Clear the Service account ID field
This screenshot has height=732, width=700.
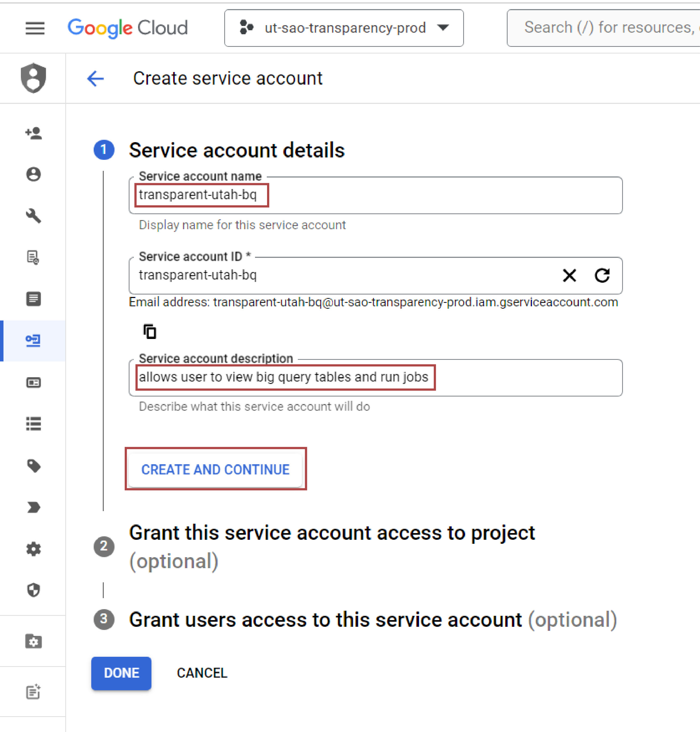pos(569,276)
